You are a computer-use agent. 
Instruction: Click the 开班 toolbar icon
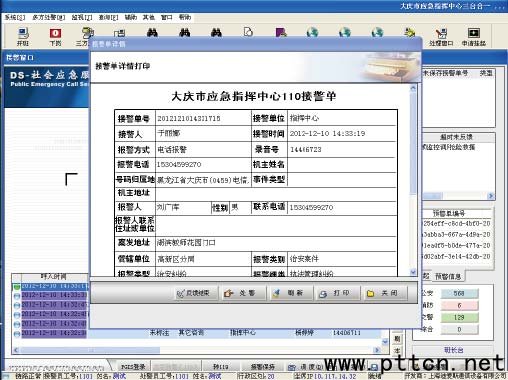pos(23,37)
